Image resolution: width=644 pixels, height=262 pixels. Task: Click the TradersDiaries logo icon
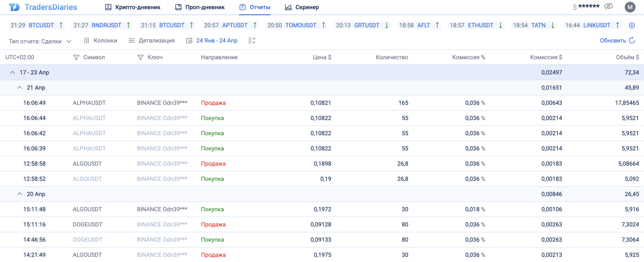coord(14,7)
